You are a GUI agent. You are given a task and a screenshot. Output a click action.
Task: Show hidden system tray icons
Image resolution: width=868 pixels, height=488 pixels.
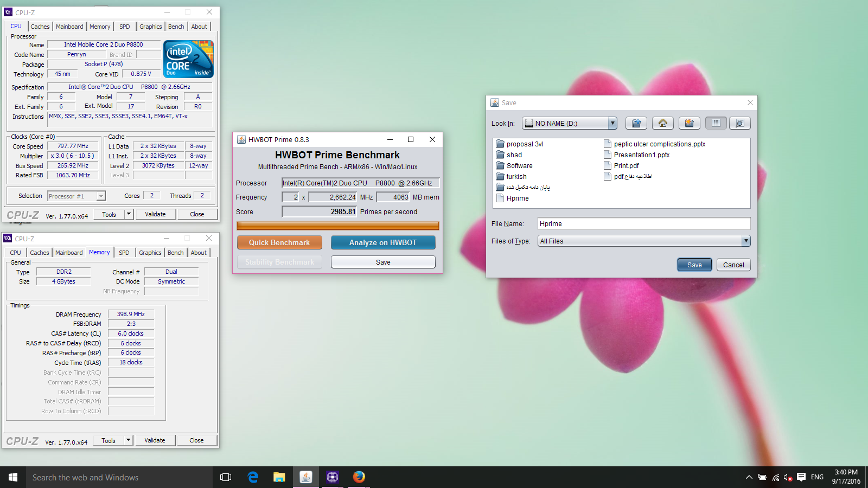point(749,477)
